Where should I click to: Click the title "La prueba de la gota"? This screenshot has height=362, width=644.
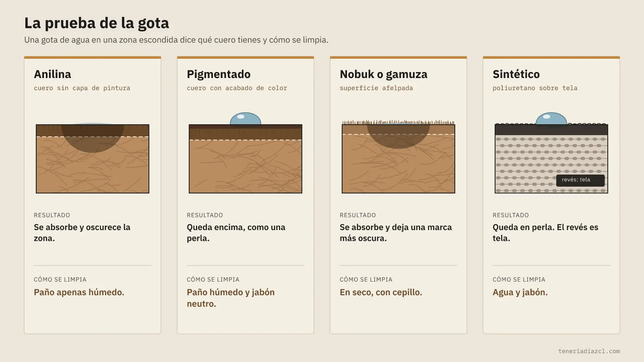(97, 23)
